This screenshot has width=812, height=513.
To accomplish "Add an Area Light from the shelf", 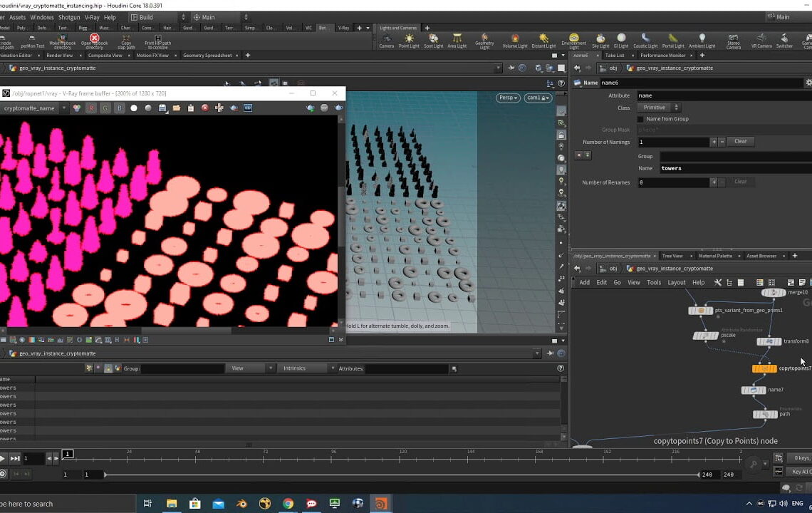I will pyautogui.click(x=457, y=38).
